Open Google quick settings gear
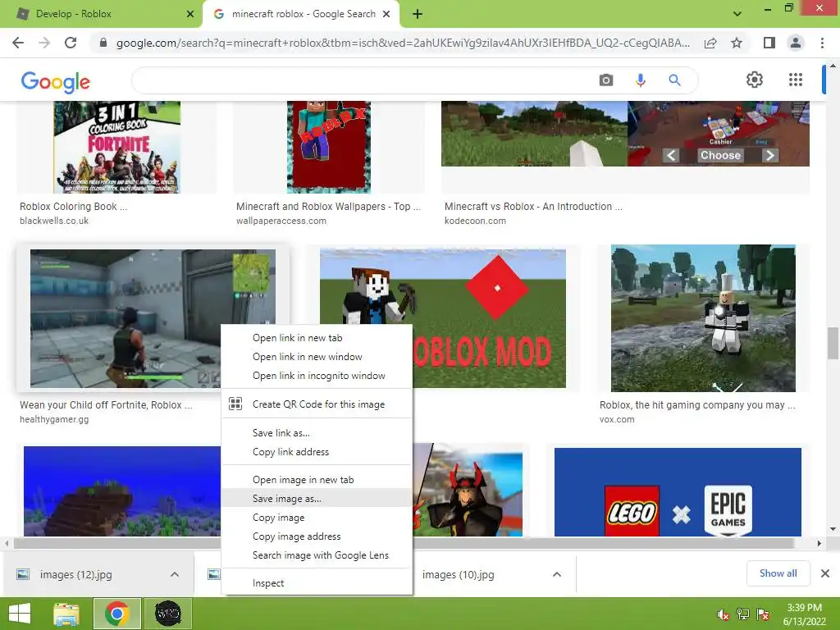840x630 pixels. tap(755, 80)
